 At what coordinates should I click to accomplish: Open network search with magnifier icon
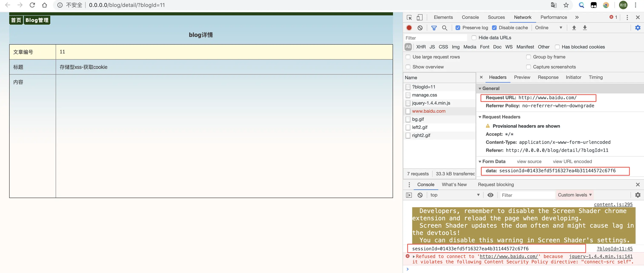click(444, 28)
